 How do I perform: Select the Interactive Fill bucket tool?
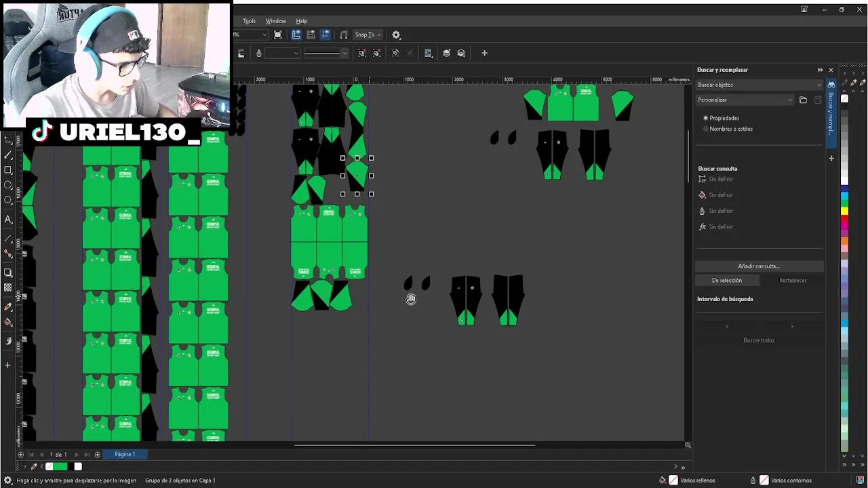(x=8, y=322)
